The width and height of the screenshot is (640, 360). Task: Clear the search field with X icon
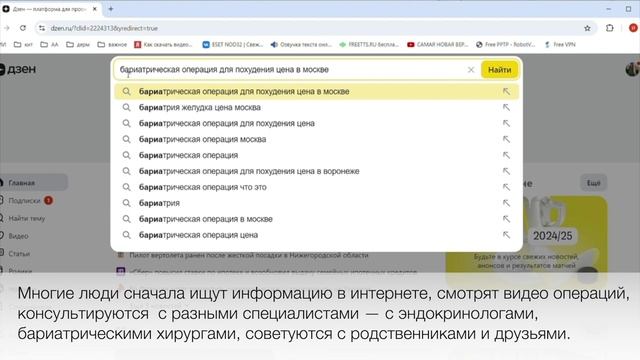click(x=471, y=70)
